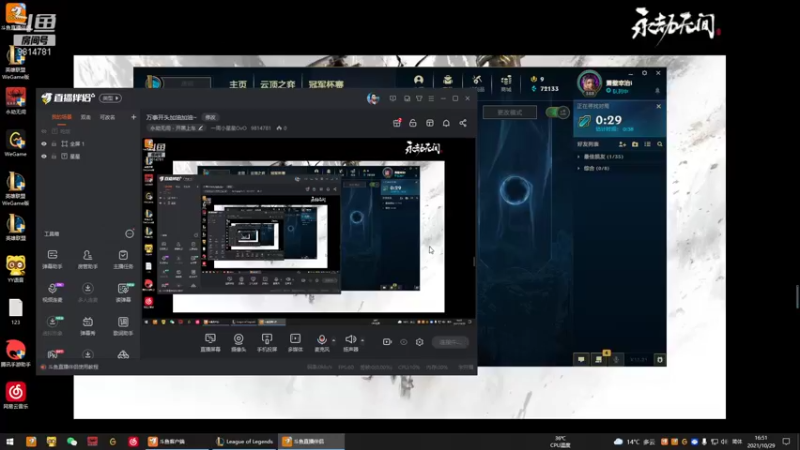Edit the 永劫无间 category pill

pos(176,128)
